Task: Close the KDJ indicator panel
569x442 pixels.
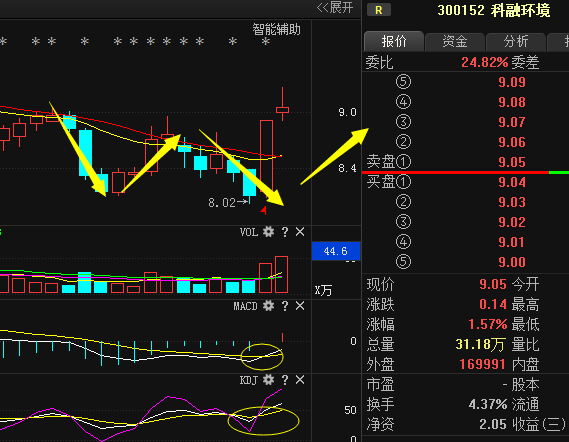Action: pyautogui.click(x=300, y=380)
